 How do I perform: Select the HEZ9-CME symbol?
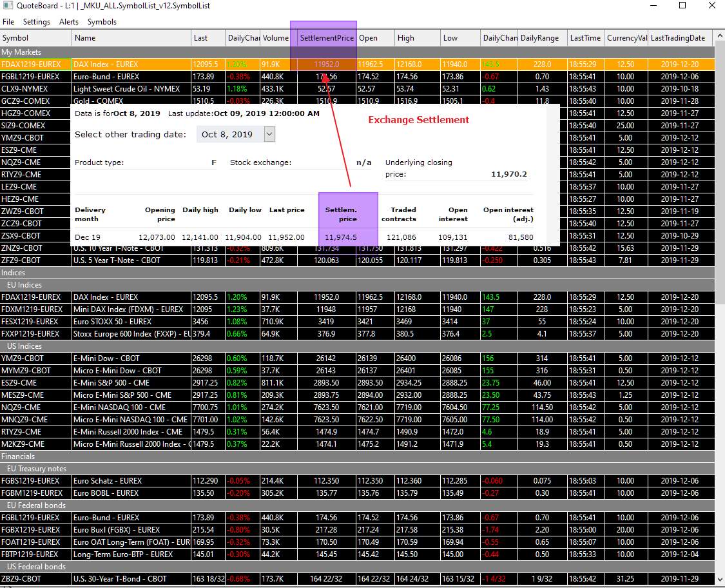(20, 199)
